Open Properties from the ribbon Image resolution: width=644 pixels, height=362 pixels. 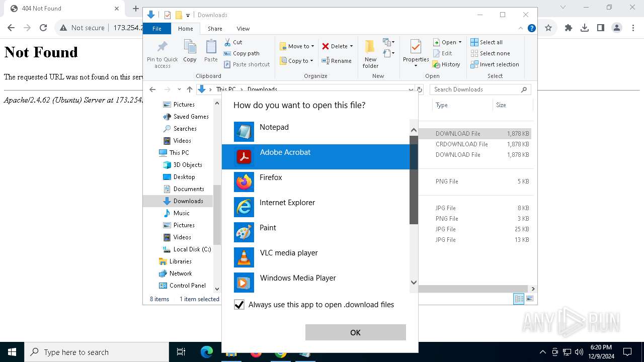click(x=416, y=54)
